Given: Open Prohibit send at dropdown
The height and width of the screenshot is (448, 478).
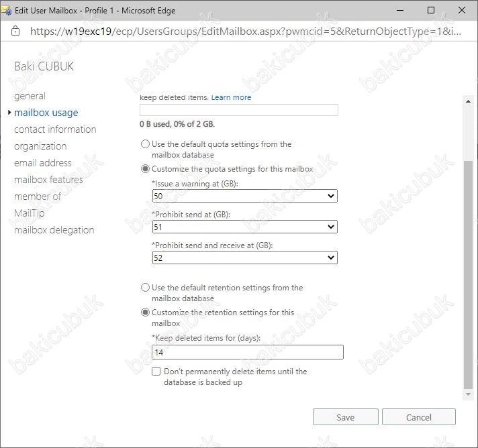Looking at the screenshot, I should (x=245, y=227).
